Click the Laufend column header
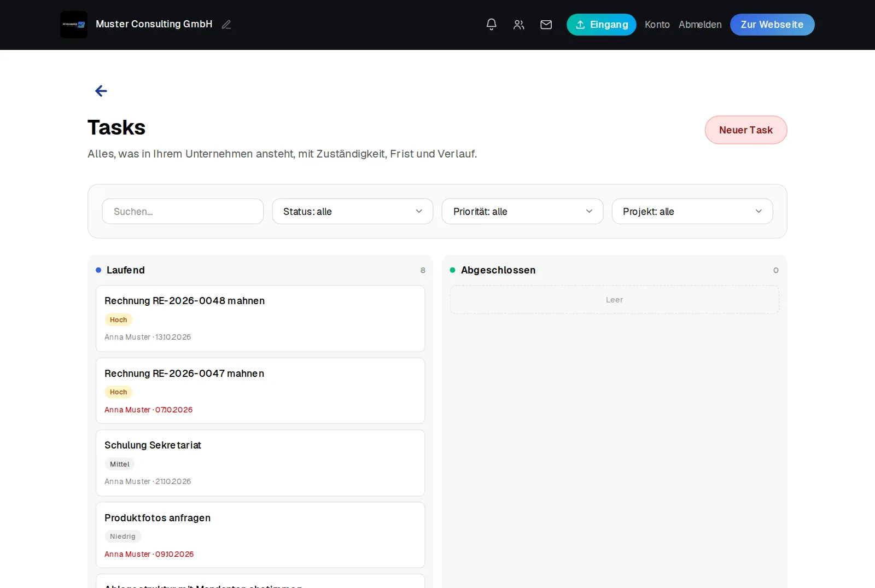Image resolution: width=875 pixels, height=588 pixels. 126,270
